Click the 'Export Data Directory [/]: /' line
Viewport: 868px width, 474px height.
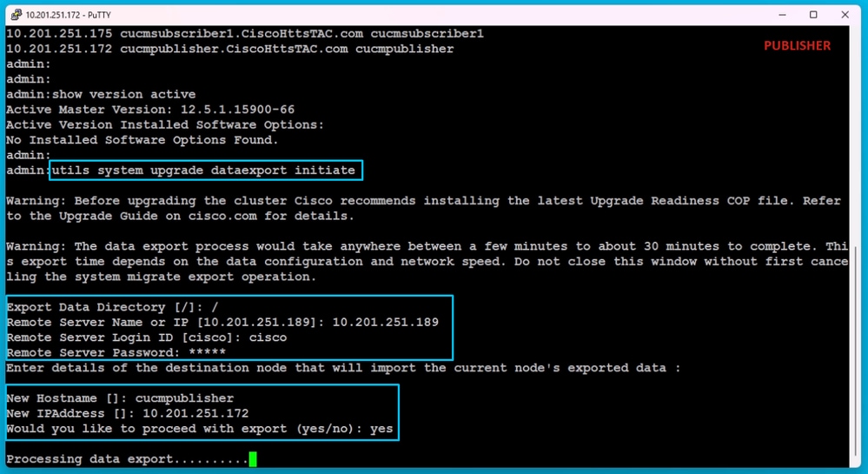point(112,307)
